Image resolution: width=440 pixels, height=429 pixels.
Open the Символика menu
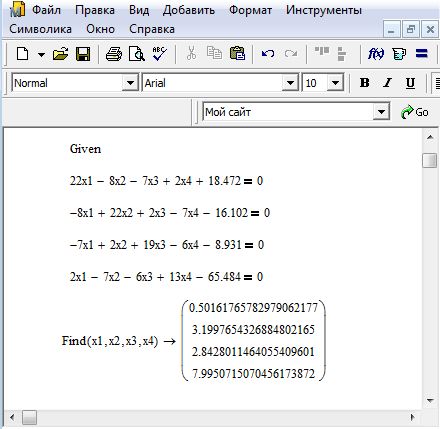click(40, 29)
